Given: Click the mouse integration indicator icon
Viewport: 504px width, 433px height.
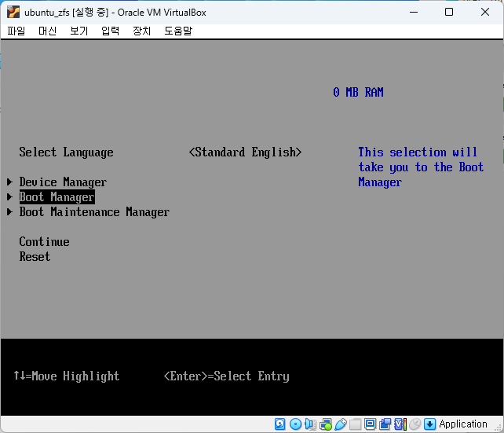Looking at the screenshot, I should pyautogui.click(x=415, y=424).
